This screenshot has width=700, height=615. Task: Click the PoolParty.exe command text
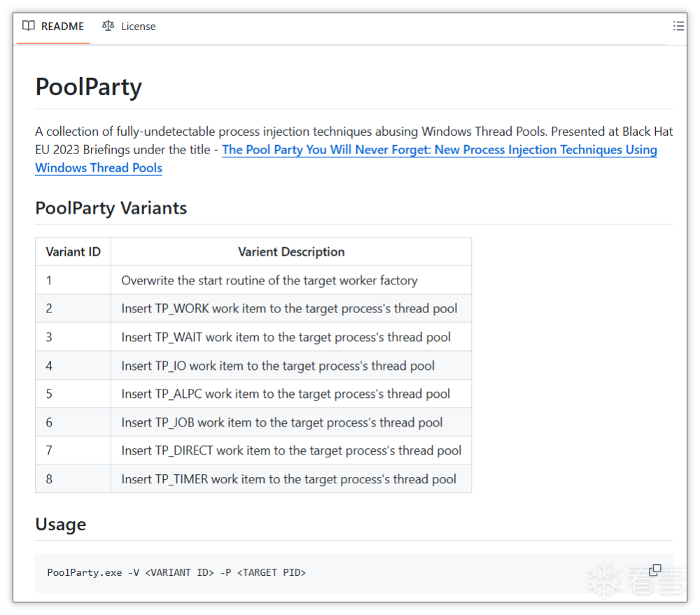(176, 572)
